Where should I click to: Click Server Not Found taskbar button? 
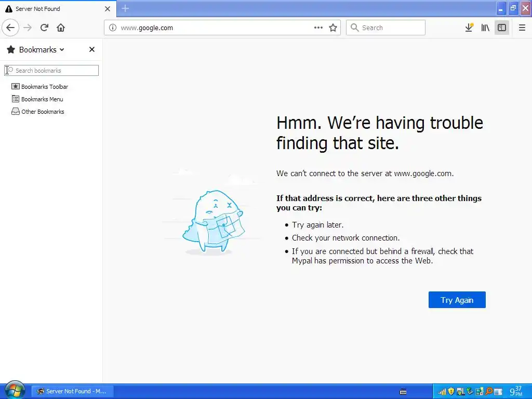click(72, 391)
